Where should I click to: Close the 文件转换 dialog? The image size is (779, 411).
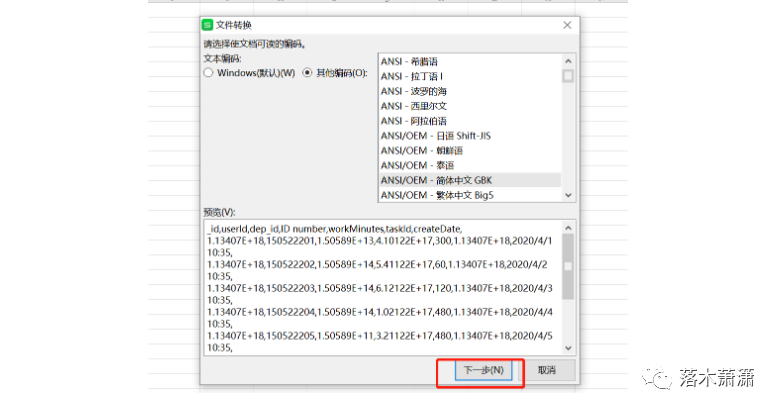click(x=567, y=25)
